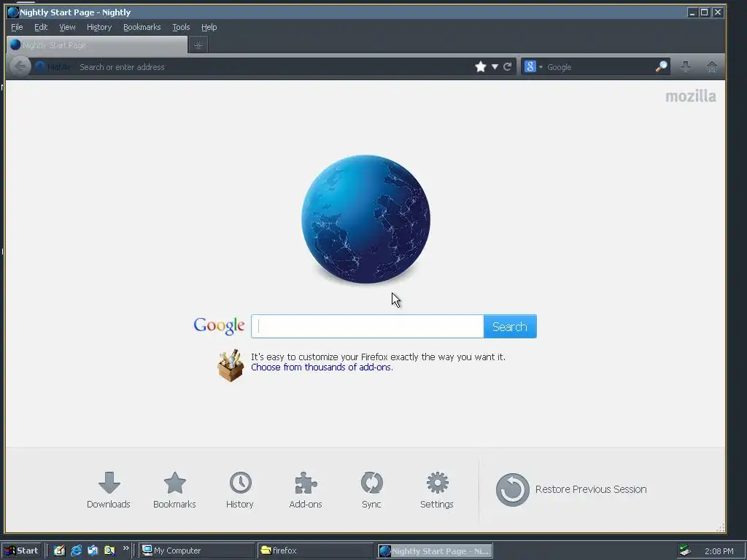The height and width of the screenshot is (560, 747).
Task: Open Downloads from start page launcher
Action: coord(109,490)
